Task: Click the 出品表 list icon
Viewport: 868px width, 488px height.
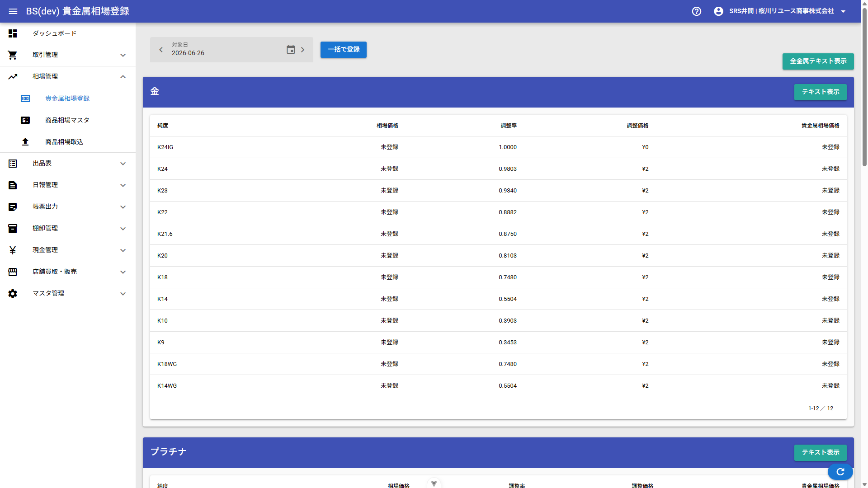Action: [13, 164]
